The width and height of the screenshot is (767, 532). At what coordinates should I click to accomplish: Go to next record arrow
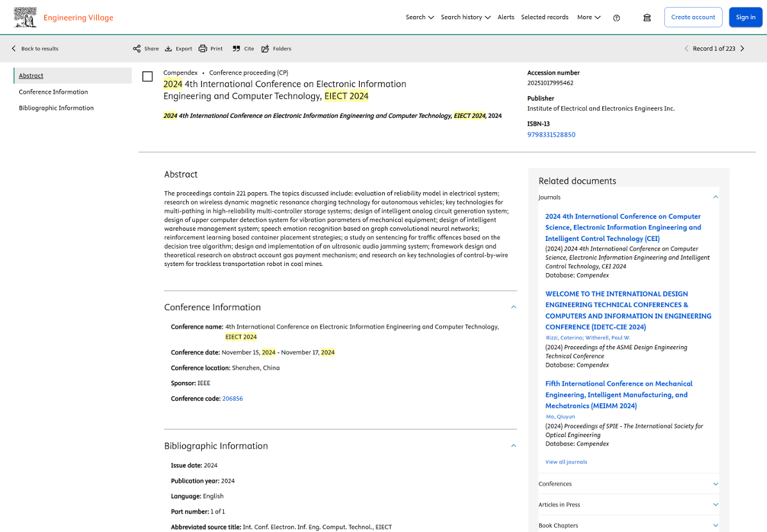[743, 49]
